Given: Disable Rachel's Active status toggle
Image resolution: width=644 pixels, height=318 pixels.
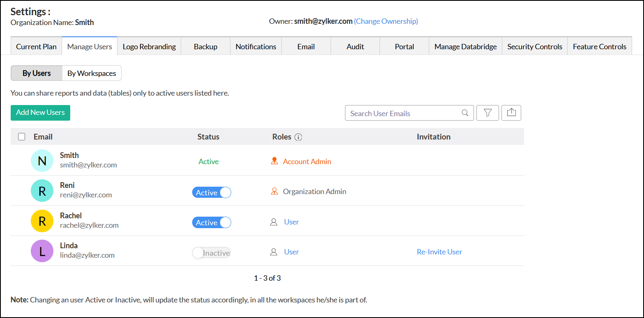Looking at the screenshot, I should [212, 222].
